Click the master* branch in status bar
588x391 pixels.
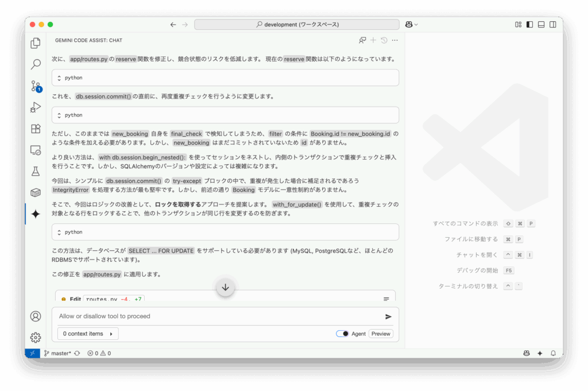point(57,353)
